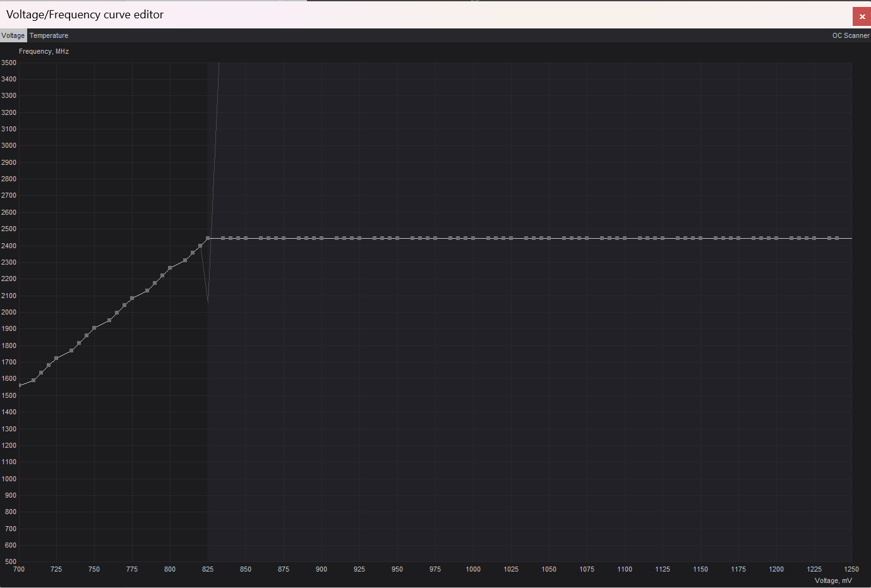Viewport: 871px width, 588px height.
Task: Select the flat-line curve point at 1150 mV
Action: pos(700,238)
